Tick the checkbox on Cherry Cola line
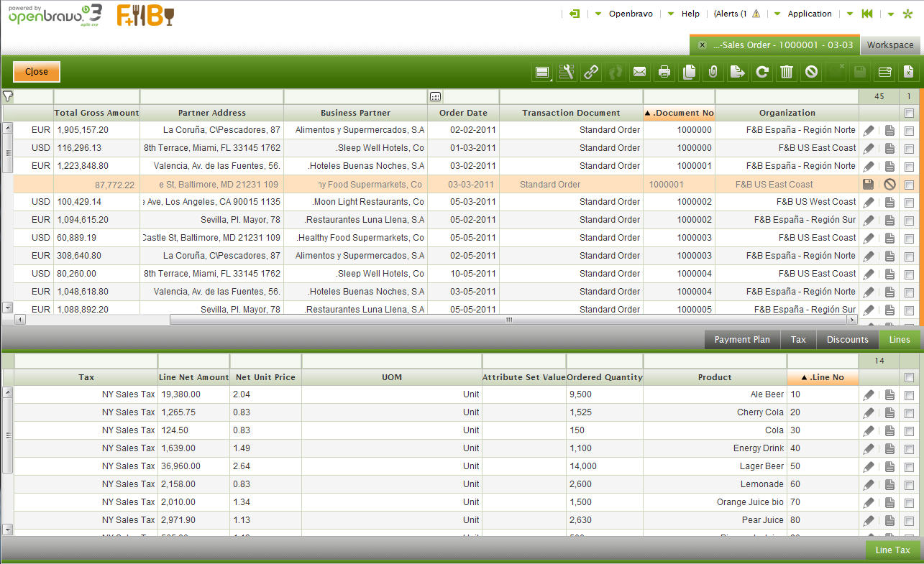This screenshot has width=924, height=564. (909, 412)
